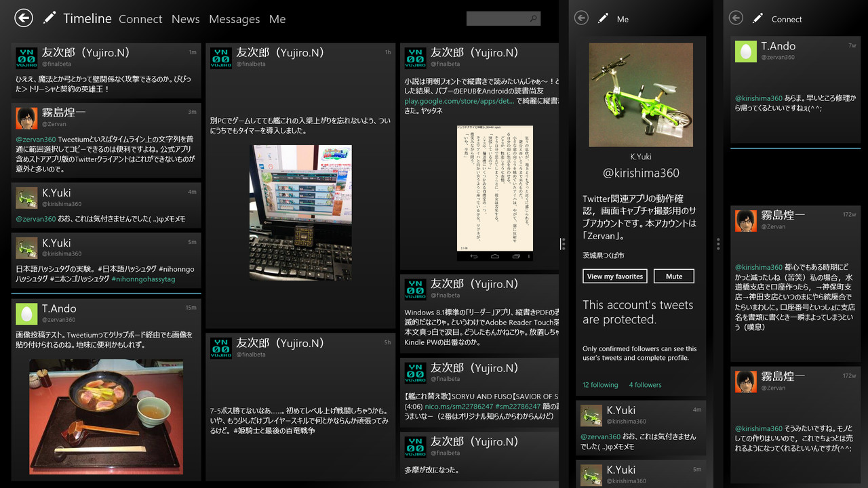868x488 pixels.
Task: Click the 12 following link on the profile
Action: 599,384
